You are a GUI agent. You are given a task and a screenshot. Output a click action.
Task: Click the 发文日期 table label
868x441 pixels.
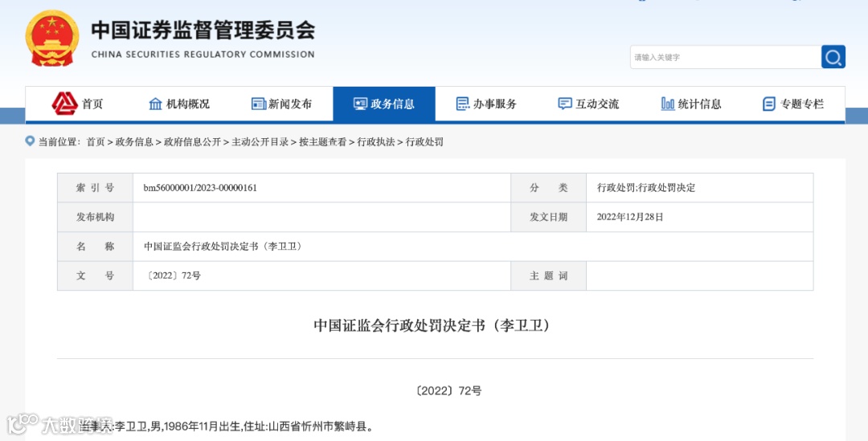(549, 217)
